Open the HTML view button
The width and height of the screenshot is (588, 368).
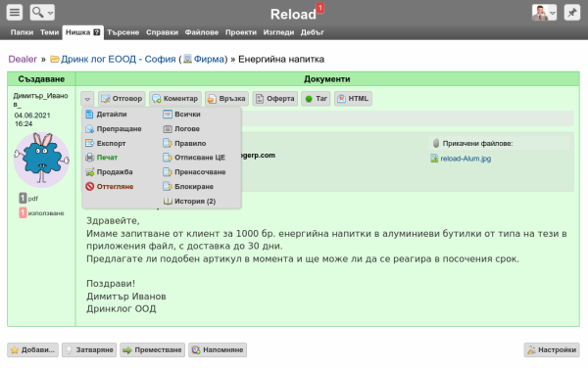[353, 99]
